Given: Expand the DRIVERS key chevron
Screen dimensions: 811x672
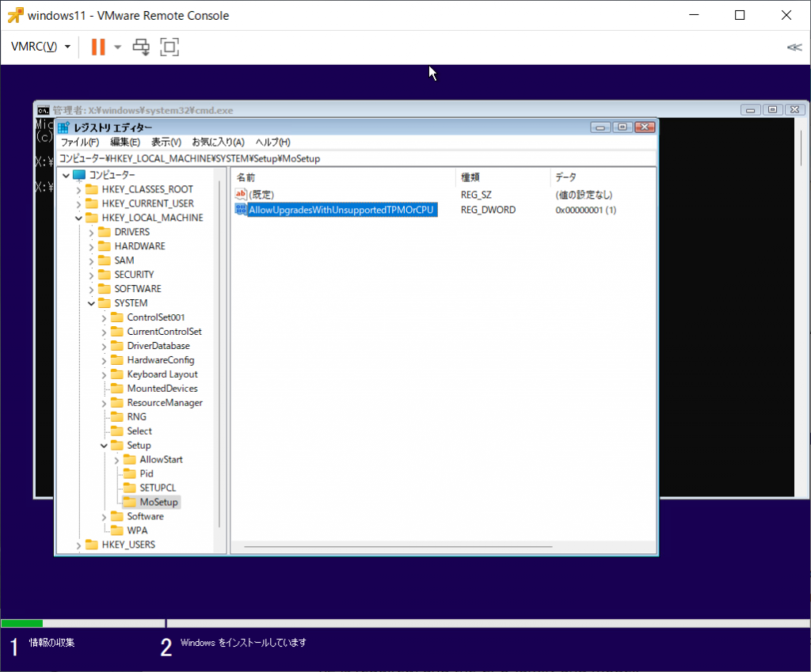Looking at the screenshot, I should pos(92,233).
